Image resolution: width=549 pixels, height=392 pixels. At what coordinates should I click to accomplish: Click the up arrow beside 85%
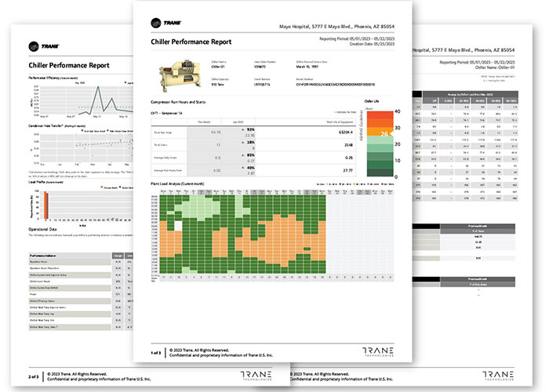(243, 155)
